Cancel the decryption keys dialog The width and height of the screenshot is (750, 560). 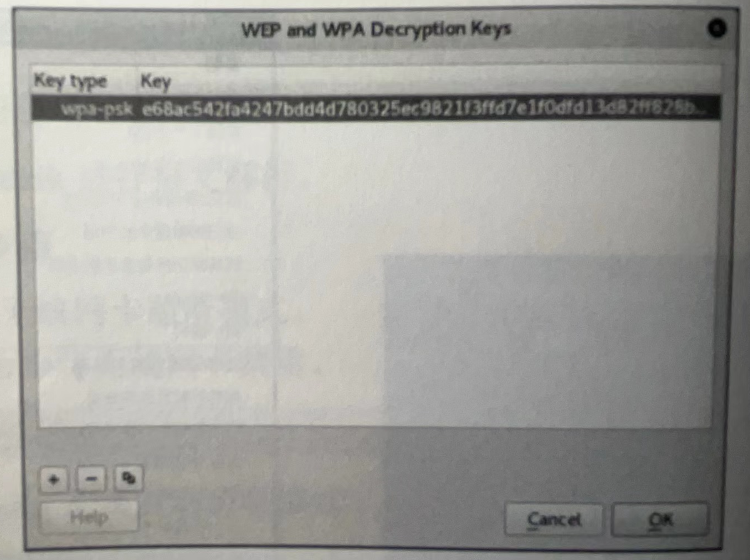pos(553,519)
